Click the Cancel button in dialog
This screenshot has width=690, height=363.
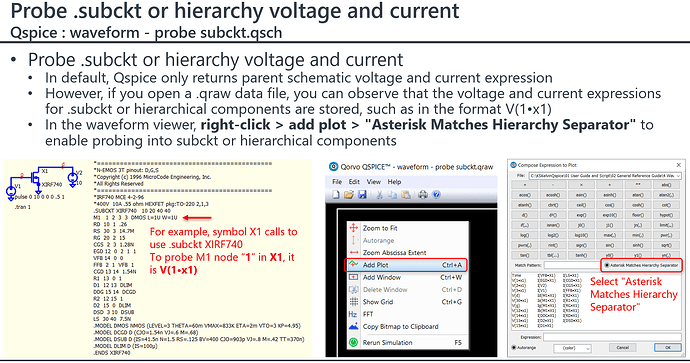(x=623, y=348)
